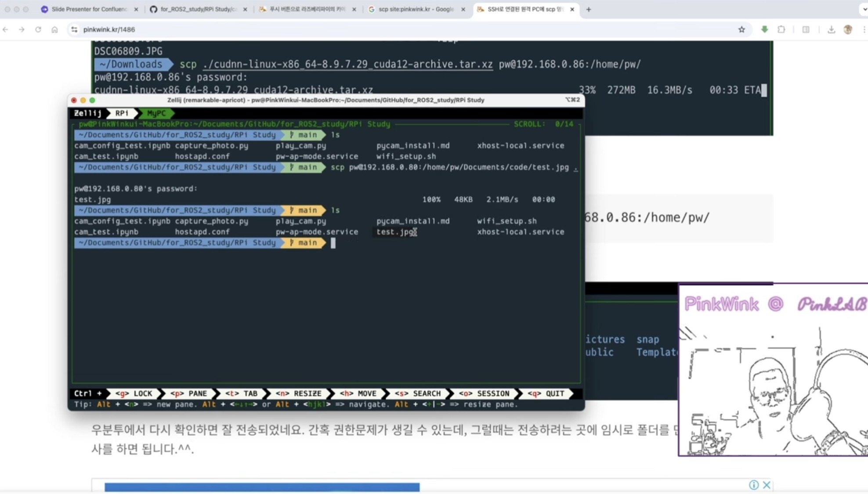Screen dimensions: 868x494
Task: Toggle the browser side panel icon
Action: pos(806,29)
